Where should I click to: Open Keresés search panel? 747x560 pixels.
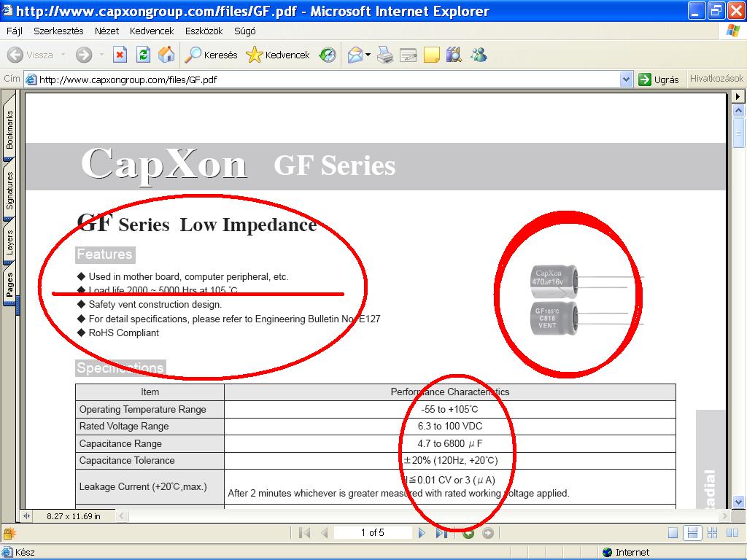(211, 55)
